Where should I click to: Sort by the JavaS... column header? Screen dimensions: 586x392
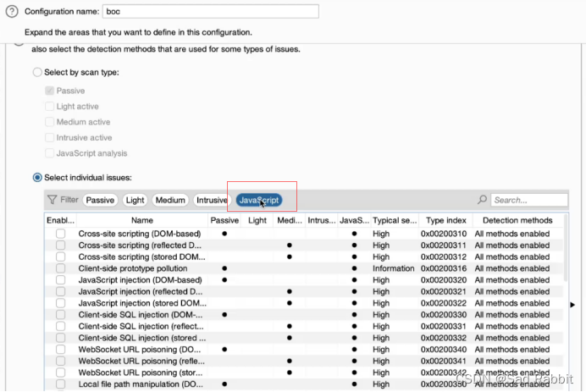coord(354,220)
